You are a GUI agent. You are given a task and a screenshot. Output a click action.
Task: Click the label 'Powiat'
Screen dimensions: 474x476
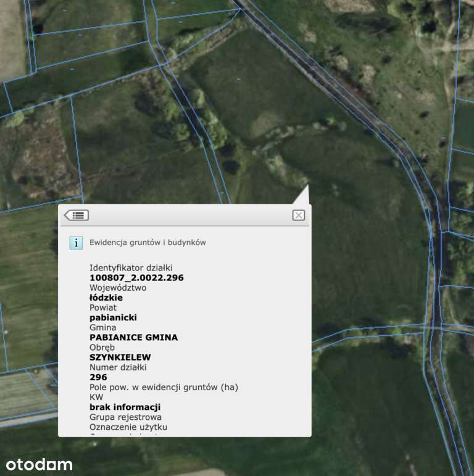(x=103, y=307)
